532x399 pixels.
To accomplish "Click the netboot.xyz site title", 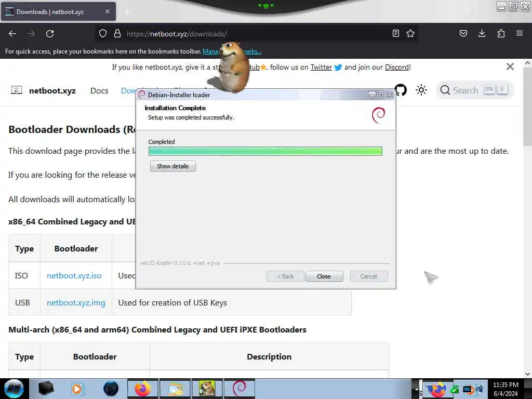I will (52, 90).
